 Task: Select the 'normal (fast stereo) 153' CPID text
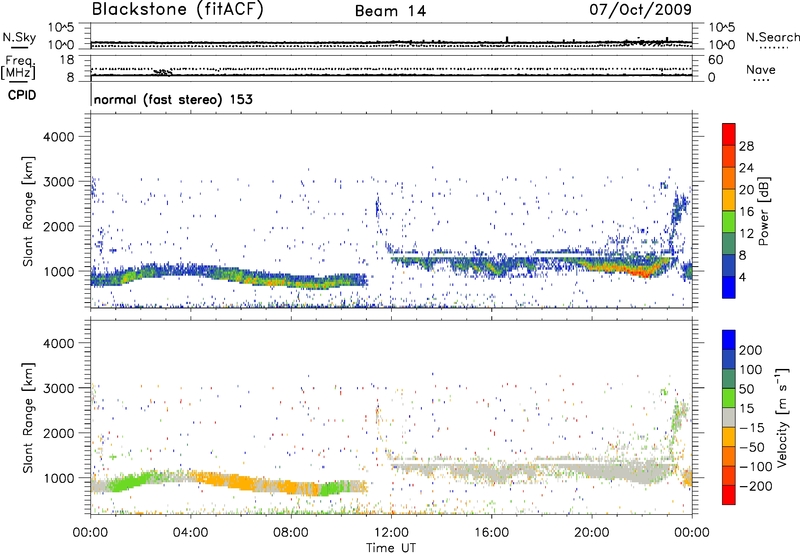click(173, 99)
